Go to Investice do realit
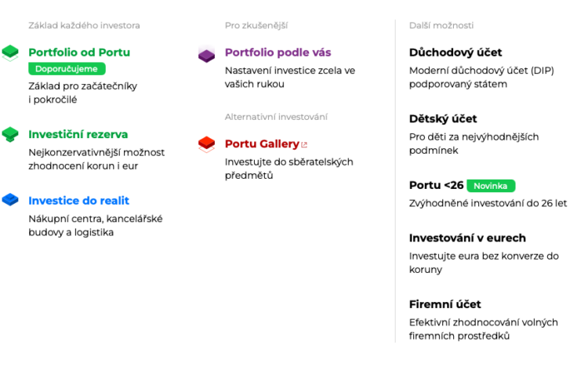Viewport: 588px width, 367px height. point(79,200)
